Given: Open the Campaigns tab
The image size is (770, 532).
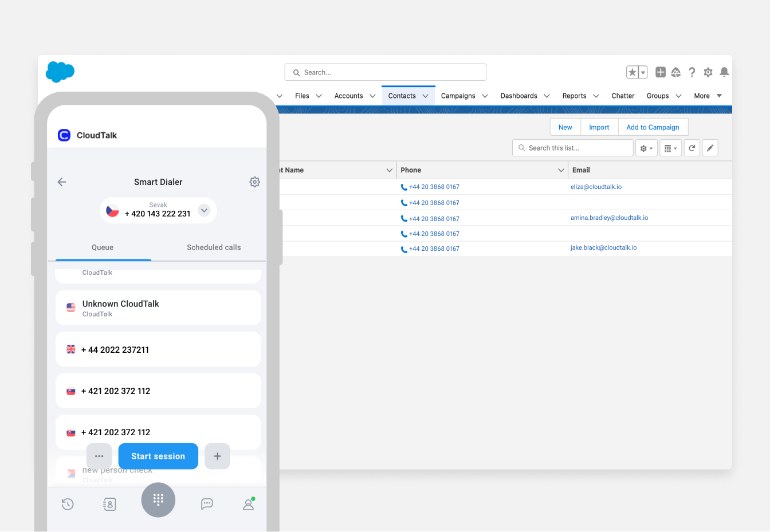Looking at the screenshot, I should [458, 96].
